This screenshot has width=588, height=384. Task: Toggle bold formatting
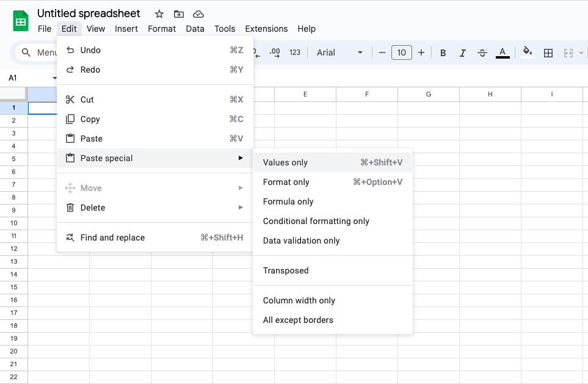tap(443, 53)
